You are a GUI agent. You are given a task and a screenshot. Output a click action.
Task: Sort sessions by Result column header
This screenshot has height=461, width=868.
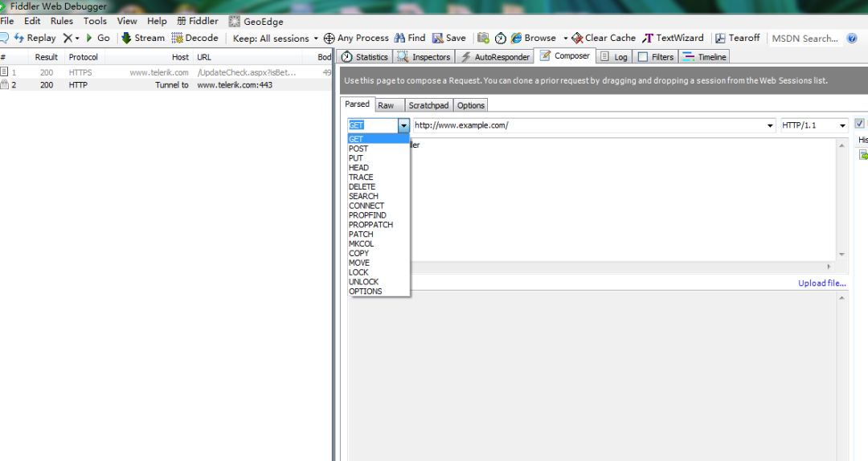tap(46, 57)
